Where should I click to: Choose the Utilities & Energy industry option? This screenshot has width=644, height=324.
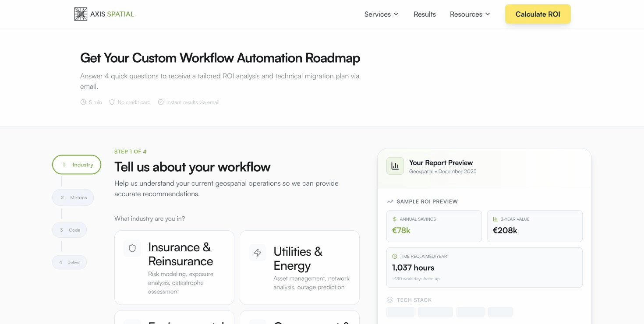click(x=300, y=268)
